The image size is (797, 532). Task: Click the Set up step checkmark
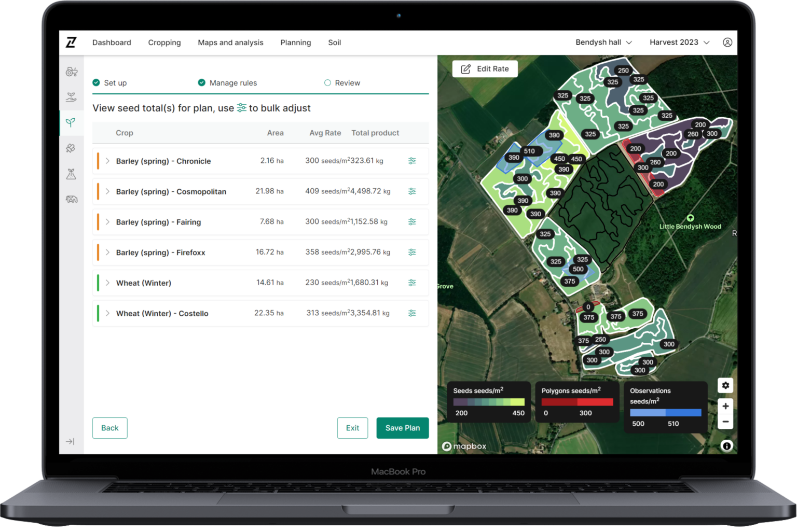coord(96,82)
